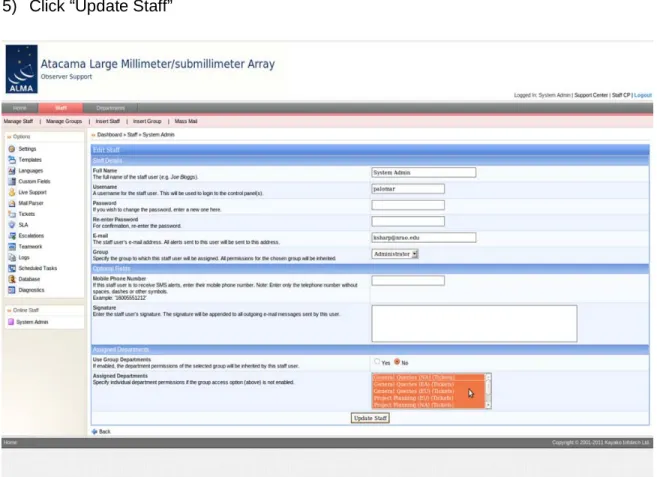
Task: Select 'General Queries (EA) (Tickets)' in list
Action: tap(428, 384)
